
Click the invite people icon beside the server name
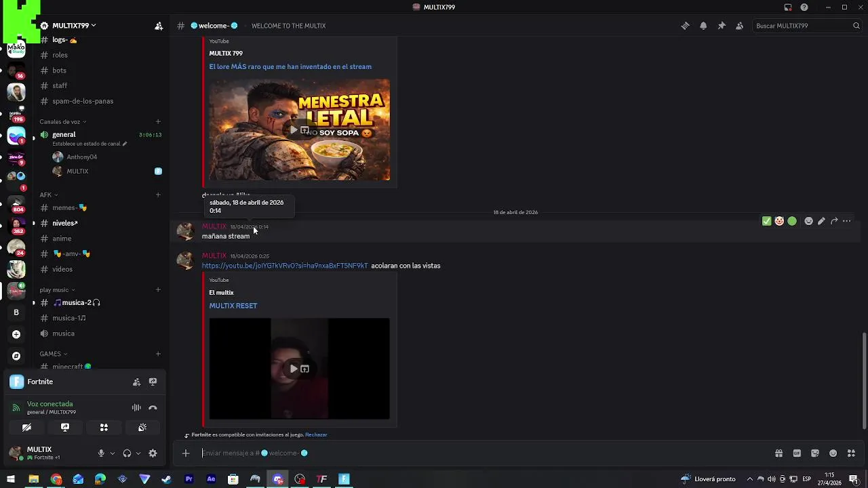tap(158, 26)
